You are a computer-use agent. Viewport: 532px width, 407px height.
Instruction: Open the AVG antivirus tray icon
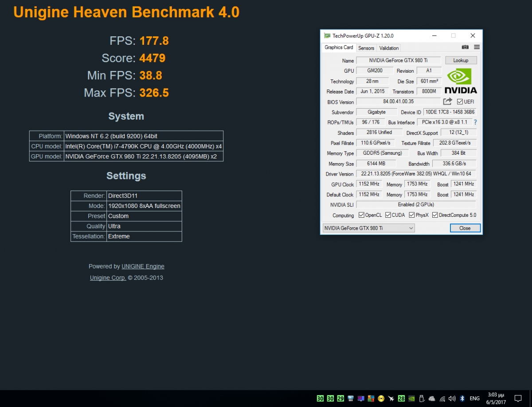click(x=371, y=398)
